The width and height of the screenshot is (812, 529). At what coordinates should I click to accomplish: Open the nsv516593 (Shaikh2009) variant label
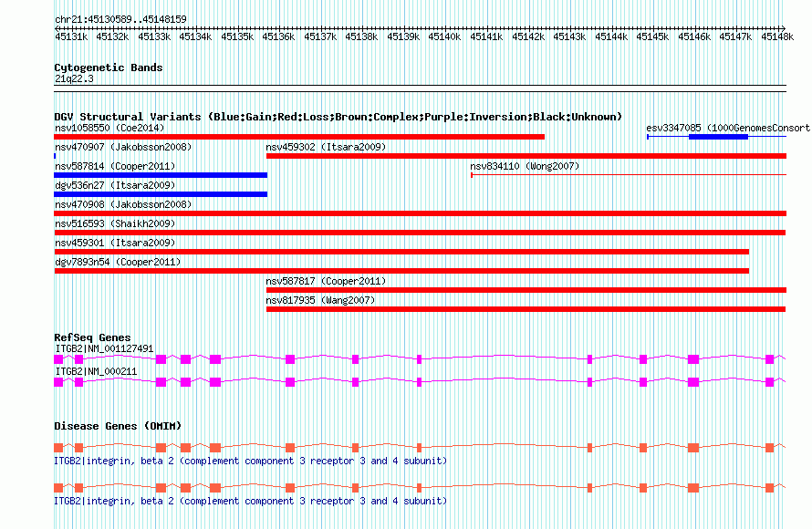coord(115,223)
